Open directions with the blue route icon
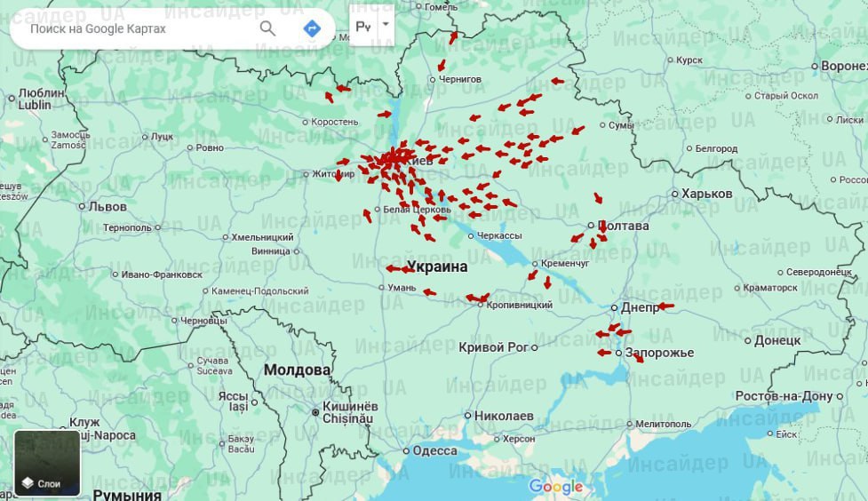 click(312, 28)
